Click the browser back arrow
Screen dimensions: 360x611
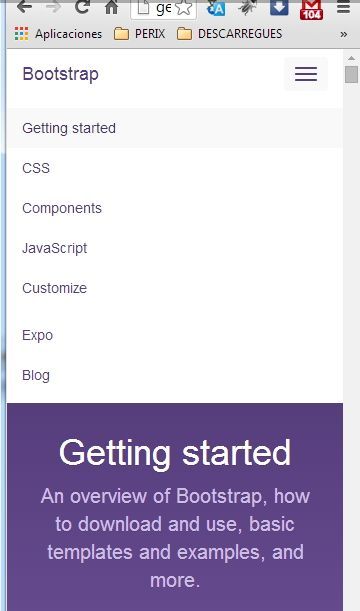24,7
